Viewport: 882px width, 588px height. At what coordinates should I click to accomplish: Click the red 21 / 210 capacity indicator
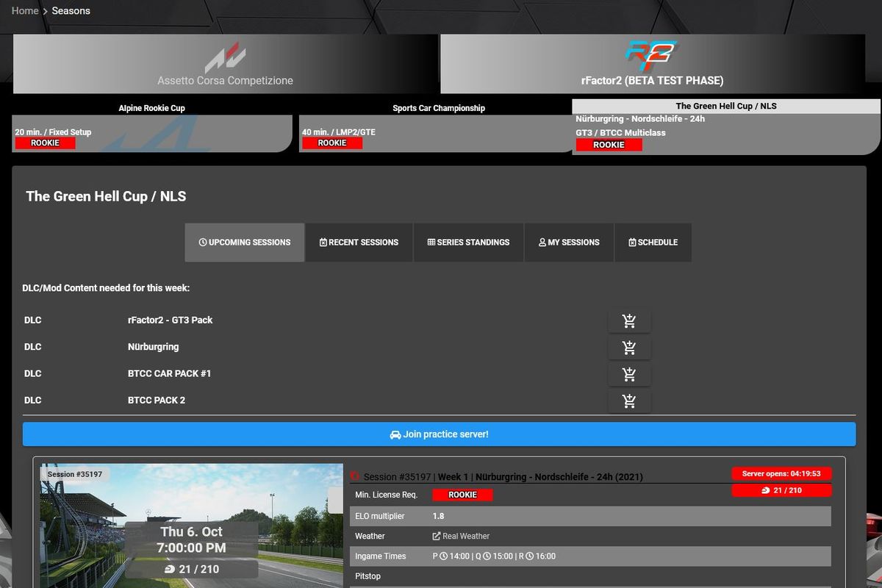[781, 490]
